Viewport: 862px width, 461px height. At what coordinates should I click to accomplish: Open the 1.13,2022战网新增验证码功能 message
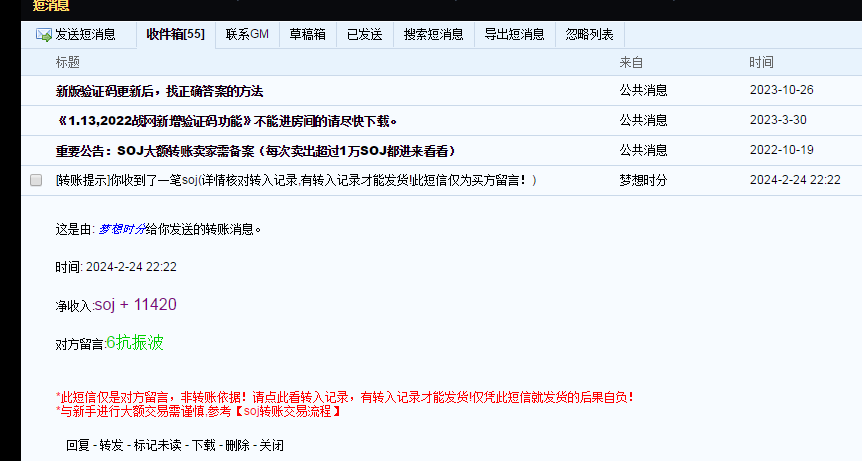pyautogui.click(x=226, y=121)
